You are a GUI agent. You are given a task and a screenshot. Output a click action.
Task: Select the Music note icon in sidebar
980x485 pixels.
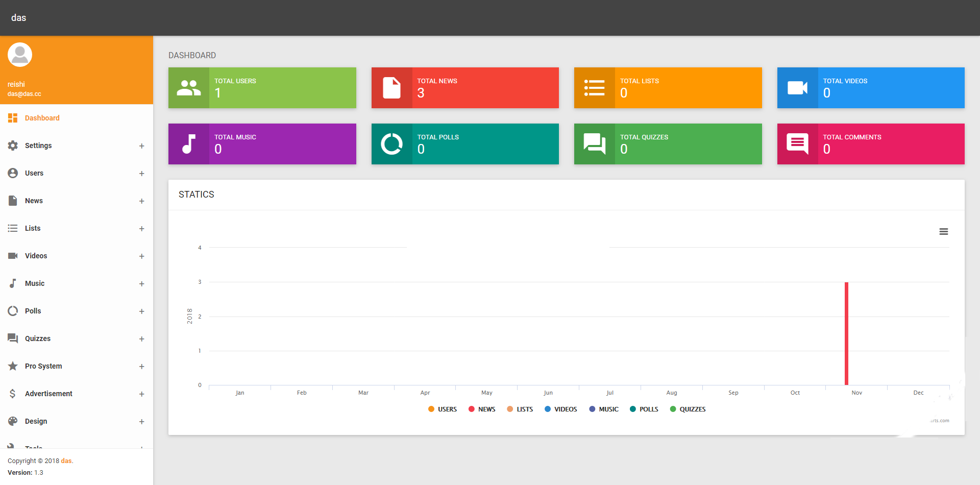coord(12,283)
